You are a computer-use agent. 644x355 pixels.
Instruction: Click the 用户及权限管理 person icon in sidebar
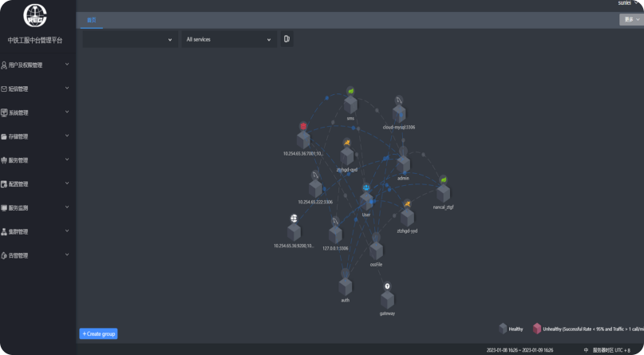(x=4, y=65)
